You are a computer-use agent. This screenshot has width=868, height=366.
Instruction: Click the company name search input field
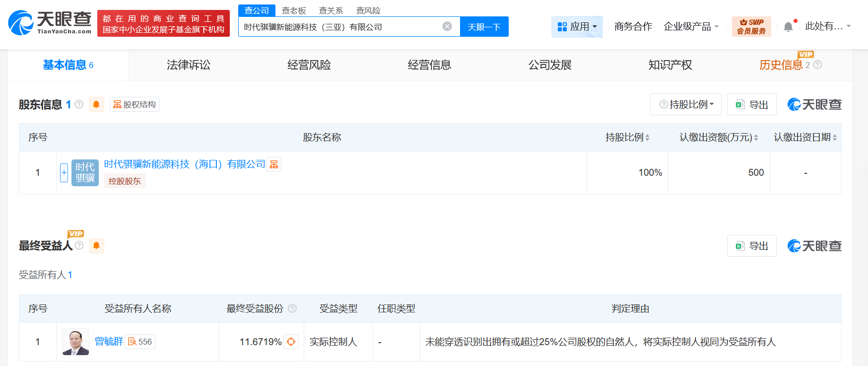click(340, 27)
